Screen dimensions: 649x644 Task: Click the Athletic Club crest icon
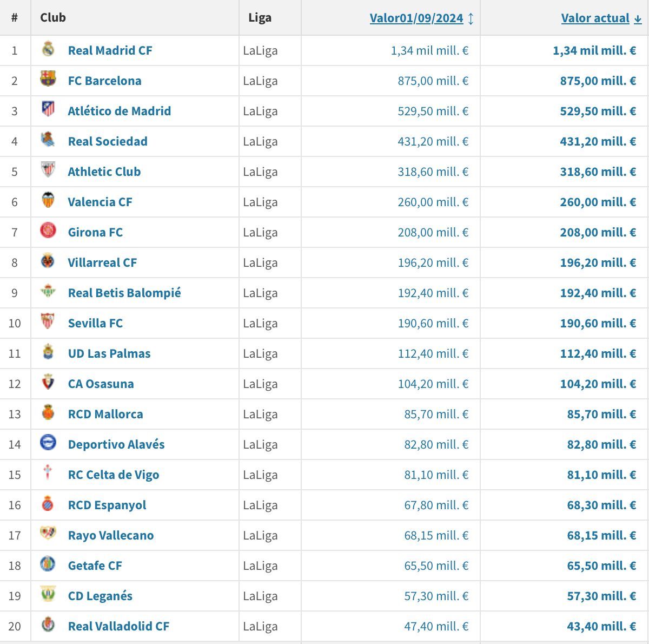coord(49,172)
